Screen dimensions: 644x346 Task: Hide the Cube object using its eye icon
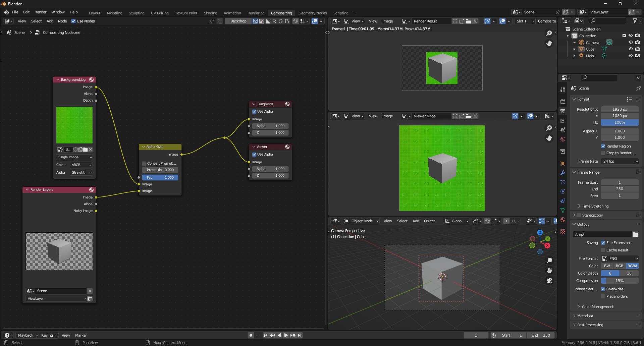[631, 49]
